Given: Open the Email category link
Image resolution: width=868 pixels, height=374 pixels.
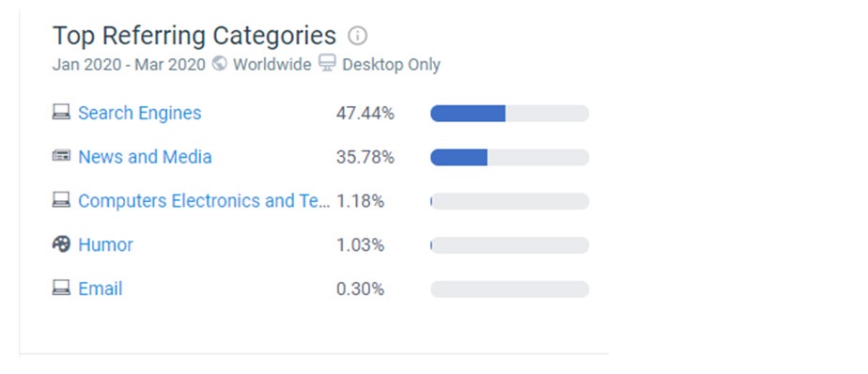Looking at the screenshot, I should click(101, 288).
